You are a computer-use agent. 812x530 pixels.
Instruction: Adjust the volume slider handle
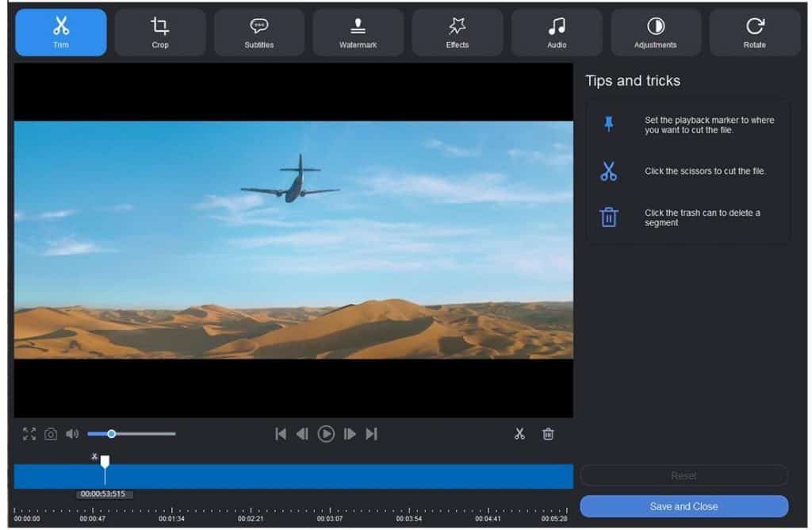111,434
